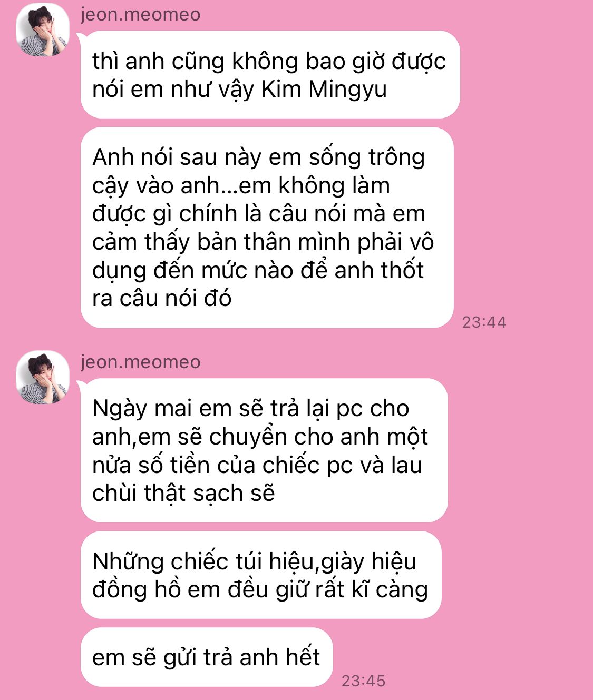Select the message starting 'Những chiếc túi hiệu'
The image size is (593, 700).
pyautogui.click(x=260, y=575)
